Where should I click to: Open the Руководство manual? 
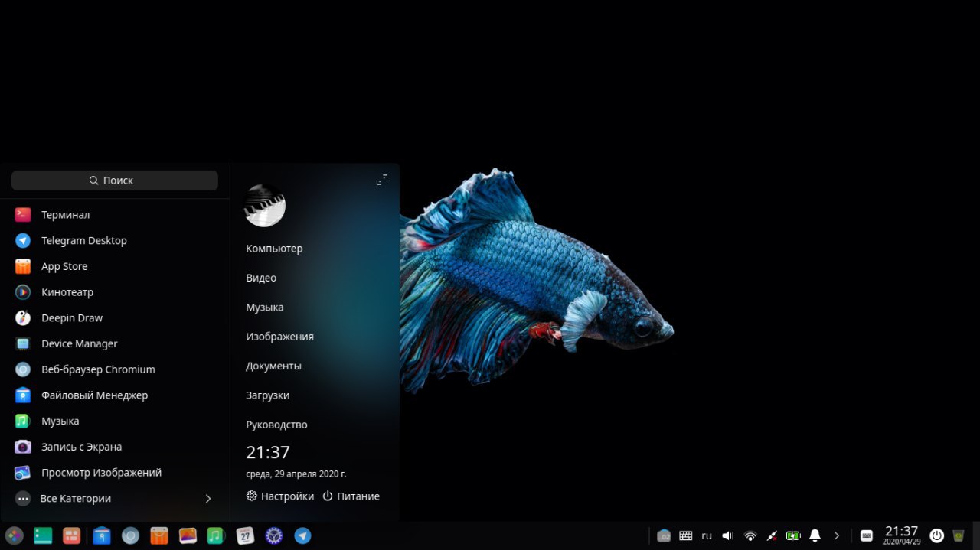(x=276, y=425)
